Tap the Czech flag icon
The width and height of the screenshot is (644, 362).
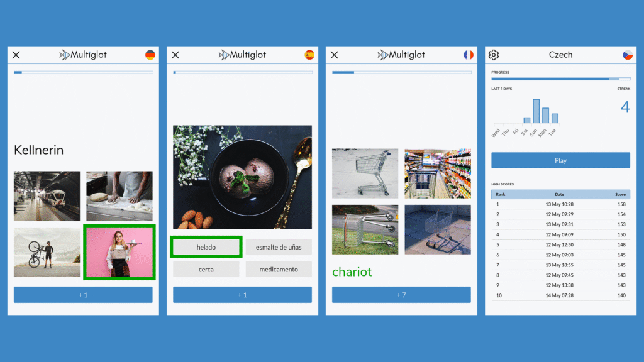tap(628, 55)
